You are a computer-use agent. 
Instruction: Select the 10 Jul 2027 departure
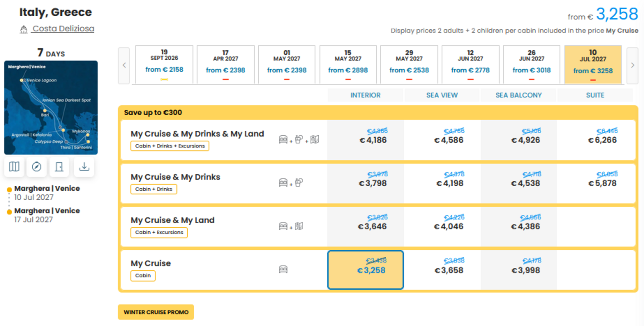click(593, 65)
